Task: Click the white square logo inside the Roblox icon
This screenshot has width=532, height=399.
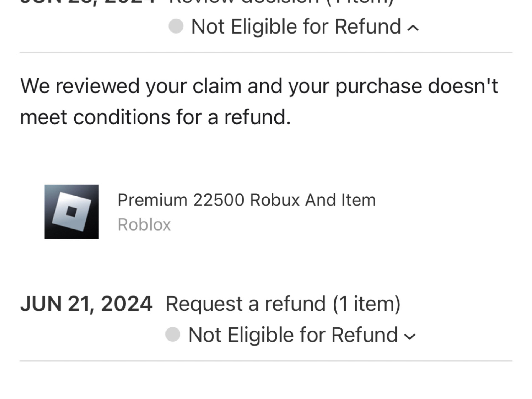Action: pyautogui.click(x=71, y=212)
